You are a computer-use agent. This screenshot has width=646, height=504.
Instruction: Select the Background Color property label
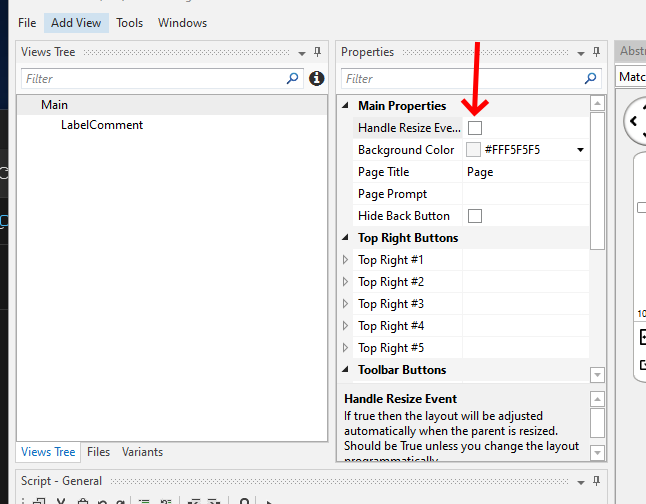[408, 150]
